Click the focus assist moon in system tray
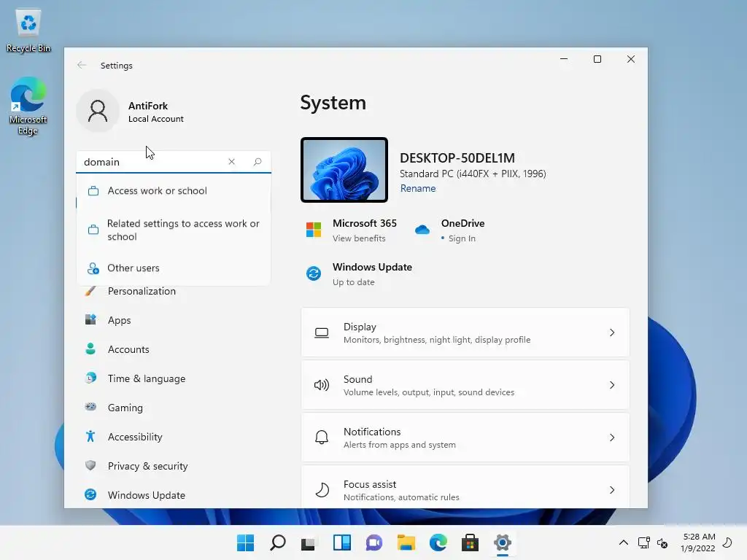The width and height of the screenshot is (747, 560). pos(727,542)
